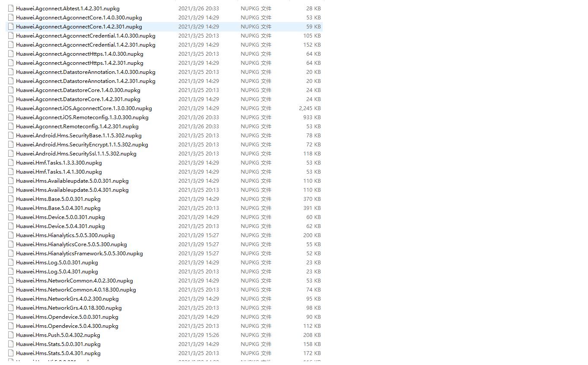Screen dimensions: 588x365
Task: Click file icon of Huawei.Hms.Availableupdate.5.0.4.301.nupkg
Action: 11,190
